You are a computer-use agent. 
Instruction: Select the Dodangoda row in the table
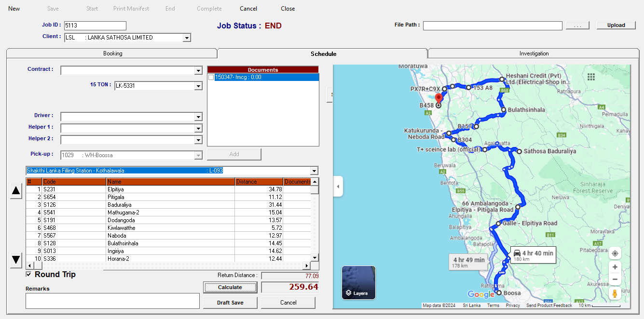click(168, 220)
